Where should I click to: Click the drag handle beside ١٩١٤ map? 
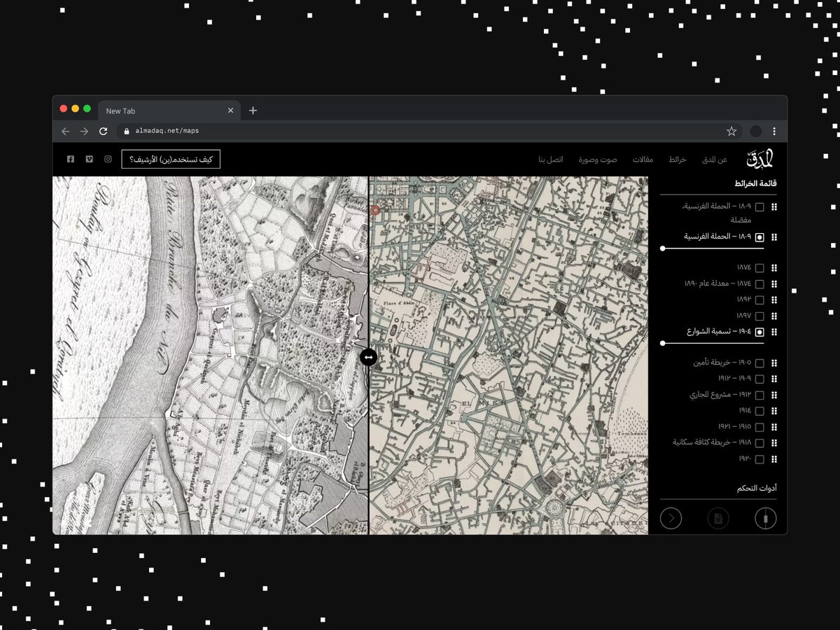774,411
